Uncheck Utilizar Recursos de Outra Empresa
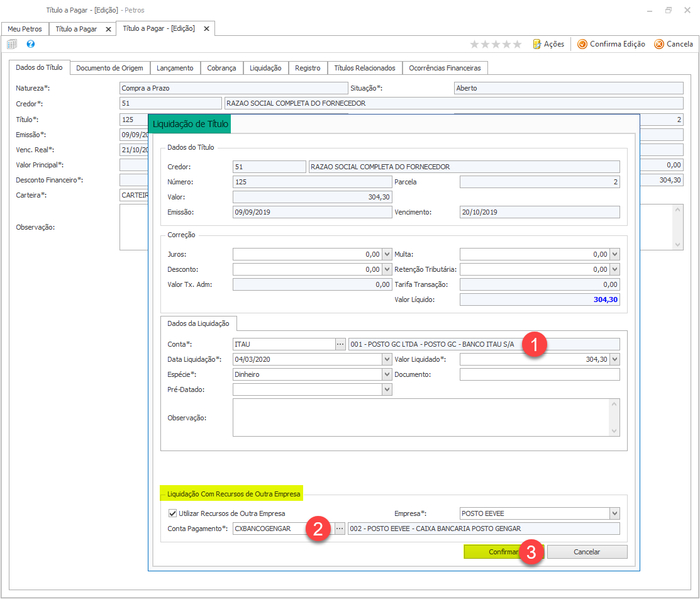The image size is (700, 599). (x=172, y=513)
